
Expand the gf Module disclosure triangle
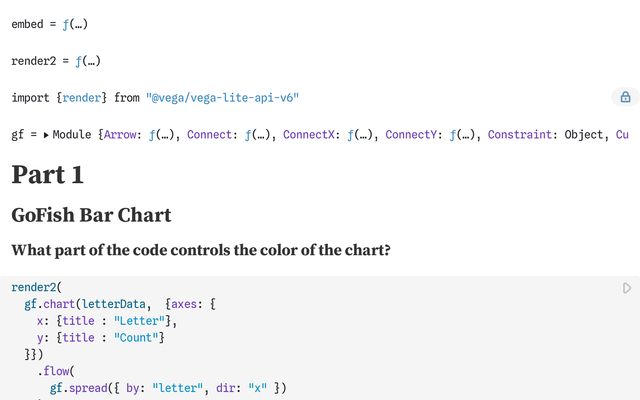click(46, 135)
